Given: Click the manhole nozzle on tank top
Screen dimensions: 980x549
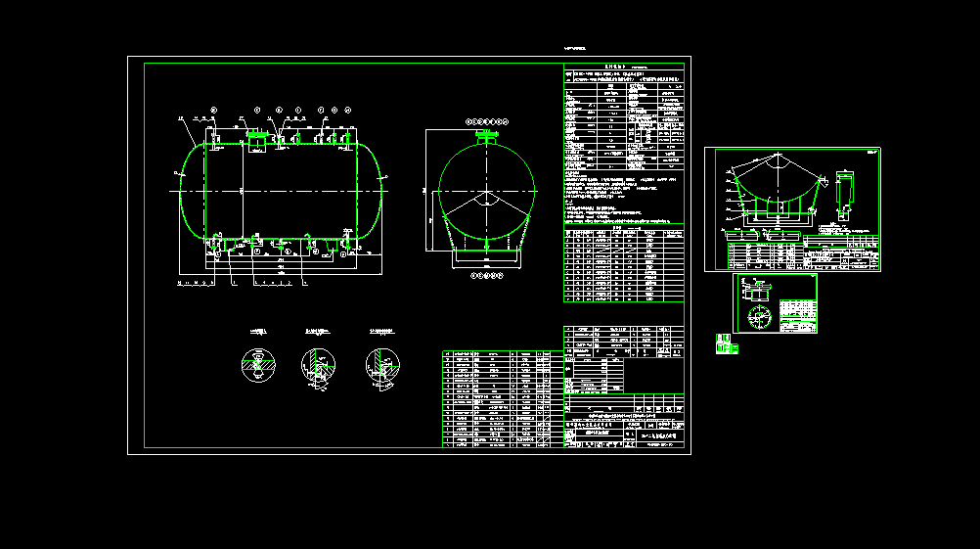Looking at the screenshot, I should [256, 140].
